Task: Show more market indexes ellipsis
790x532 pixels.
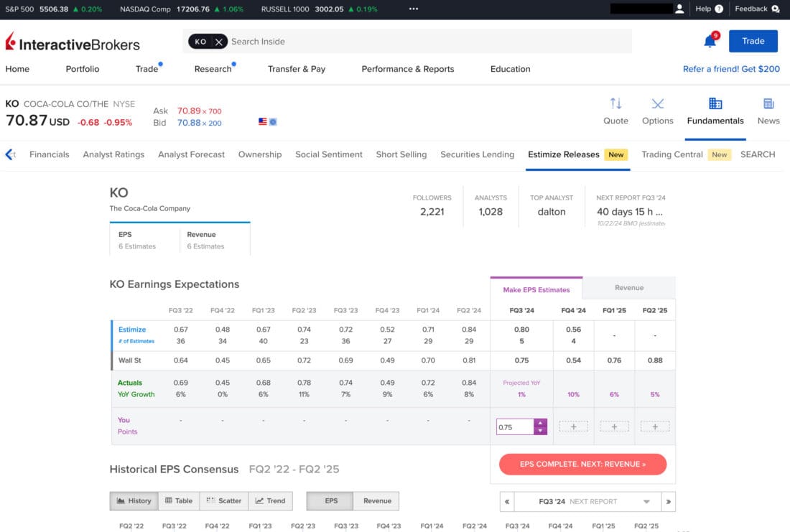Action: 414,9
